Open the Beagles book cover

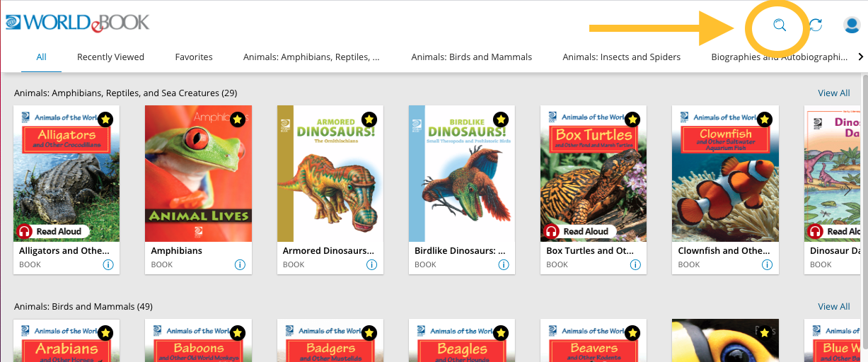461,341
